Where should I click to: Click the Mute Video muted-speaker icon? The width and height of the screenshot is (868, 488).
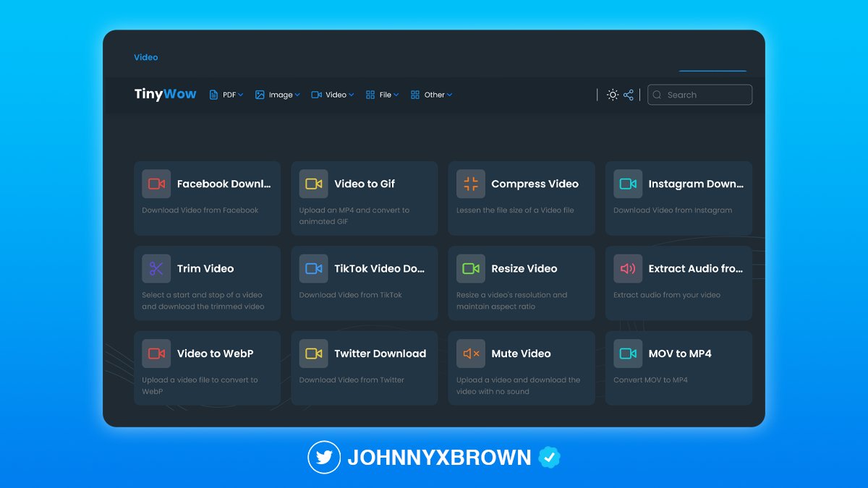pos(470,354)
